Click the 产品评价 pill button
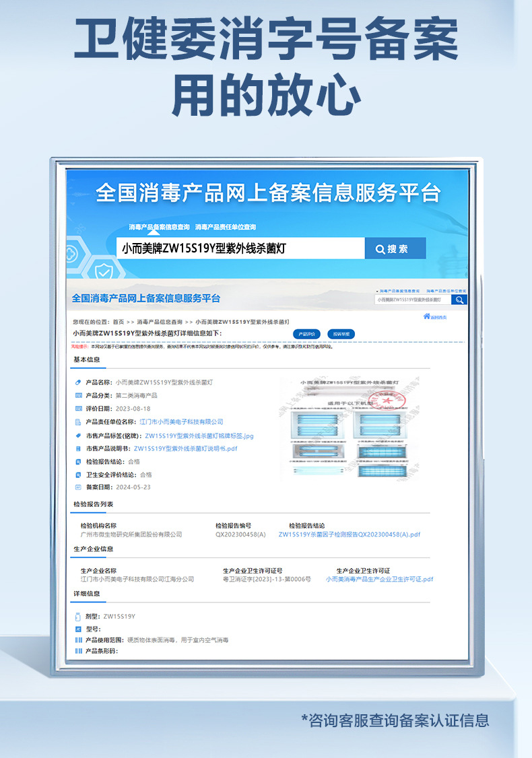This screenshot has width=532, height=758. (x=306, y=334)
